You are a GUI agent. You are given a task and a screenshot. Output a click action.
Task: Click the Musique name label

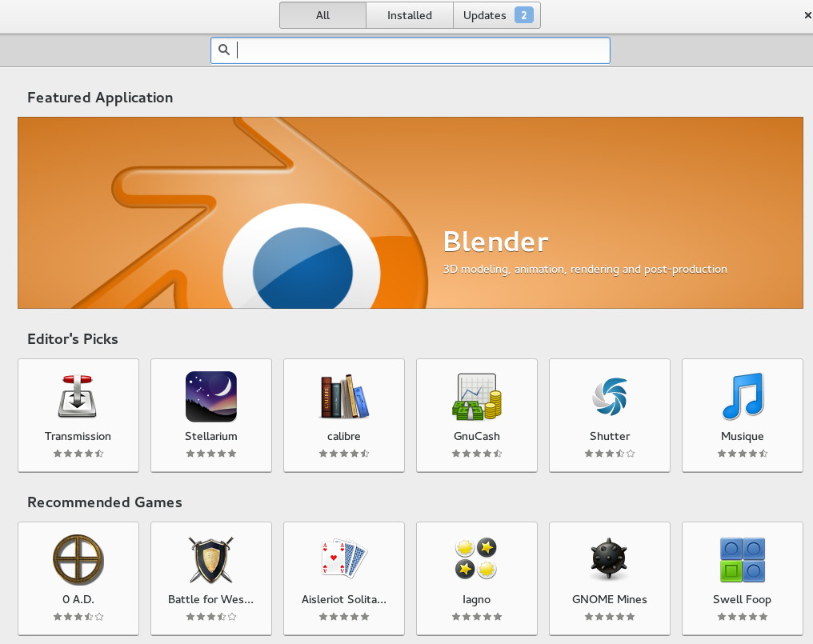point(743,437)
